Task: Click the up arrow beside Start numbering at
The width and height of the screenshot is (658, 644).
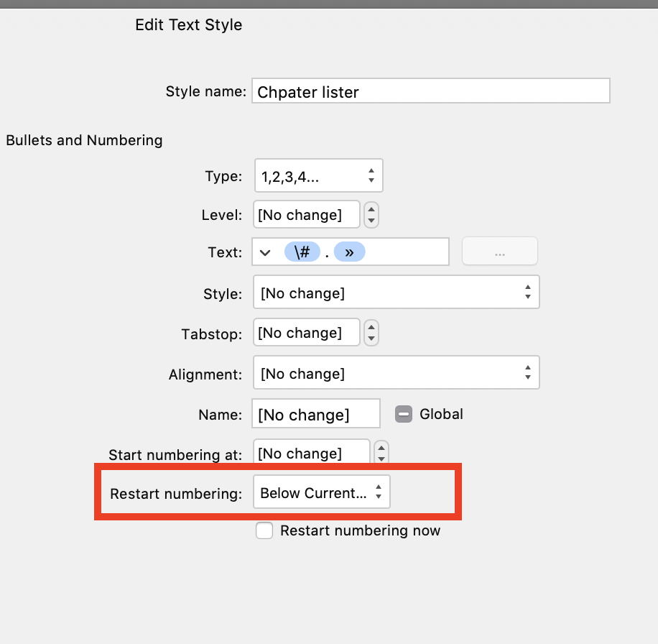Action: click(x=381, y=447)
